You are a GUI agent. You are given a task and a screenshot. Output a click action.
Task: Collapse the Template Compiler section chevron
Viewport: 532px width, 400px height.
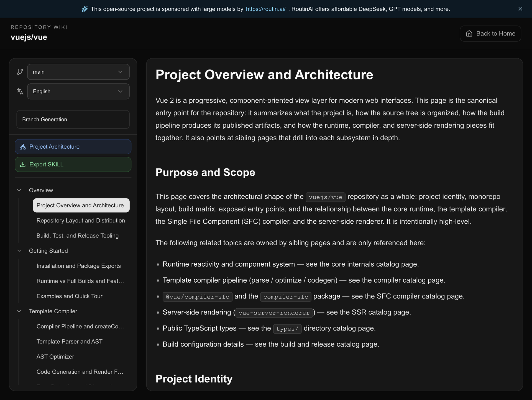coord(19,311)
